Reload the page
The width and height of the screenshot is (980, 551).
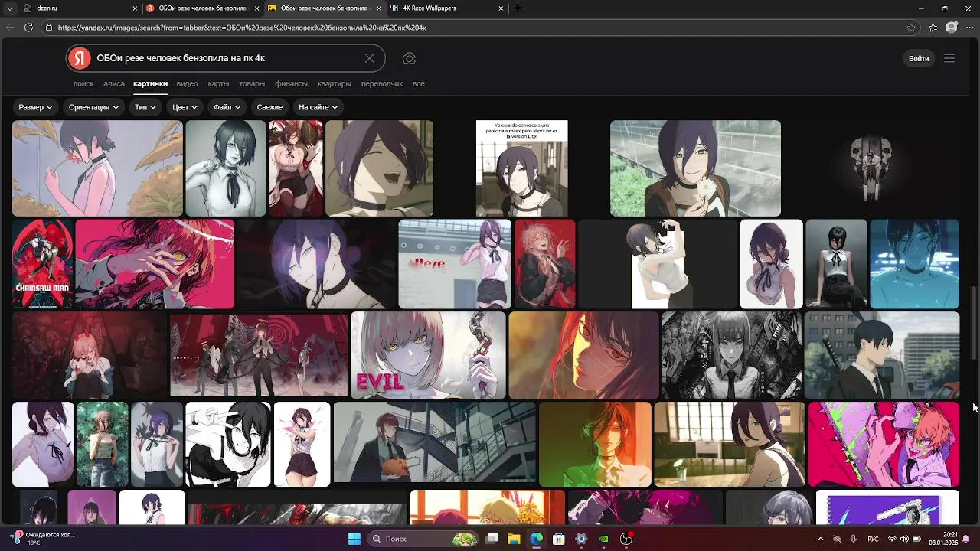[28, 27]
